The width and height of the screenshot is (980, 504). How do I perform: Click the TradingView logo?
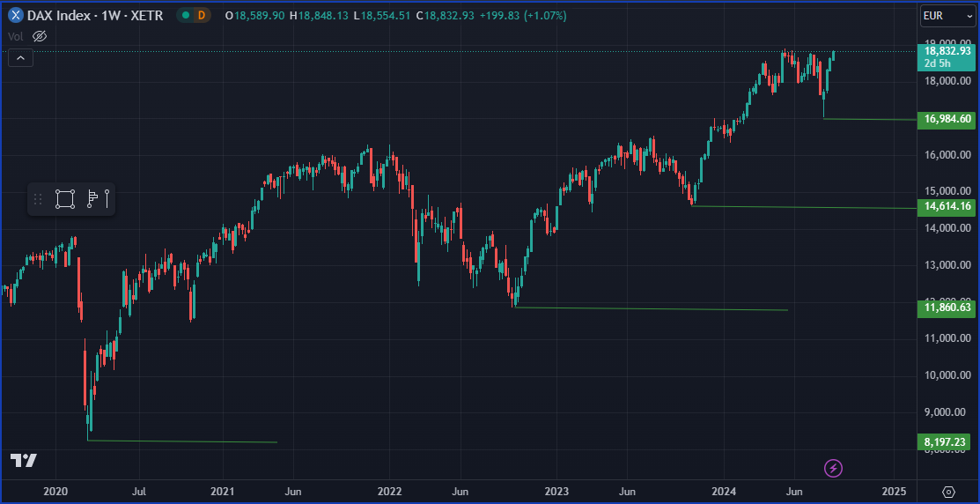24,461
